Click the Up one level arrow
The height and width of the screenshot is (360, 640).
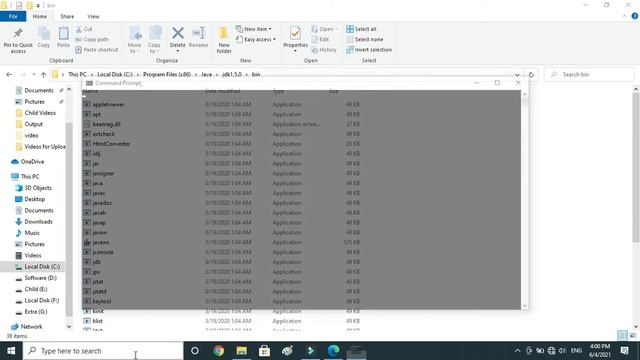coord(43,74)
